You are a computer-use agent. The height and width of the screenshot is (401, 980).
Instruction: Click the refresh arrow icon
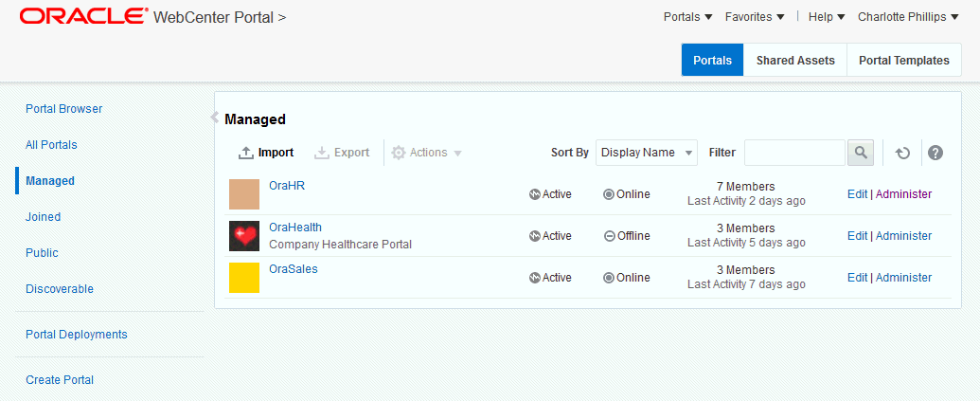[902, 153]
